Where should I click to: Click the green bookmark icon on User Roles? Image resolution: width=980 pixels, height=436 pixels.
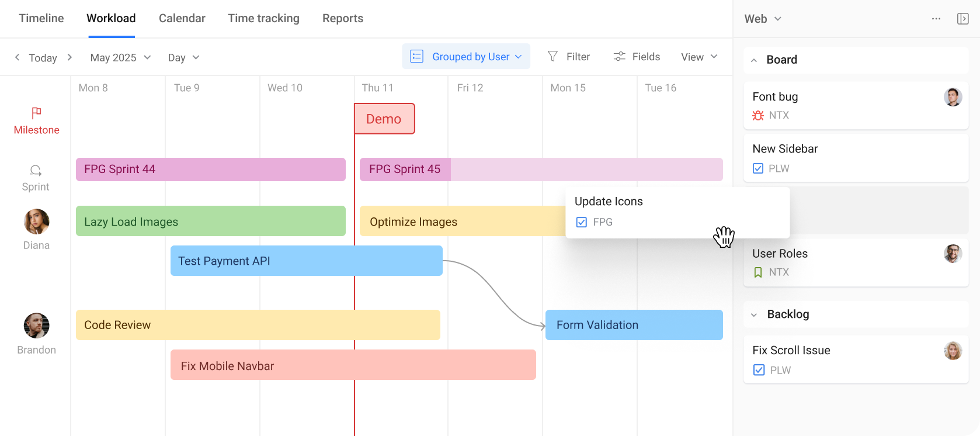pyautogui.click(x=757, y=272)
